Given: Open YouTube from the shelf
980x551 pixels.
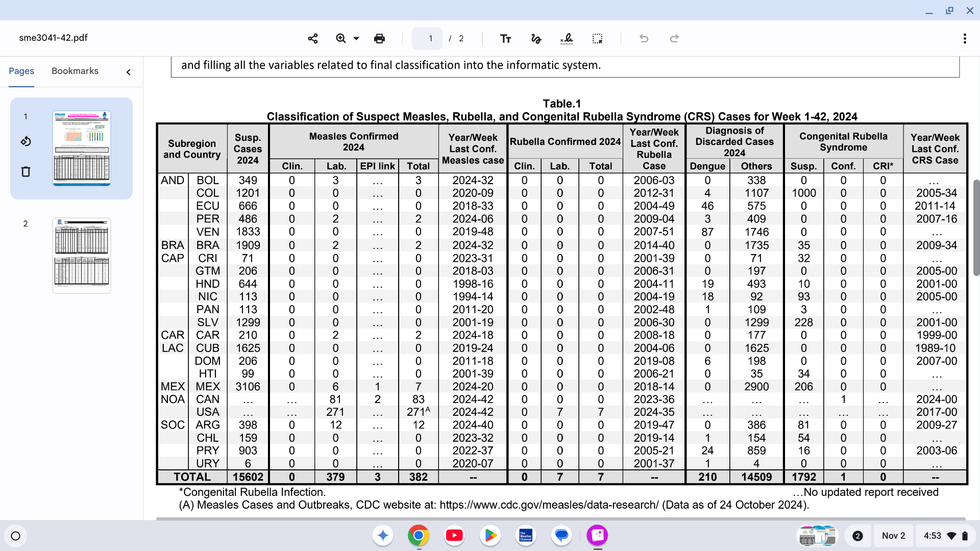Looking at the screenshot, I should tap(454, 535).
